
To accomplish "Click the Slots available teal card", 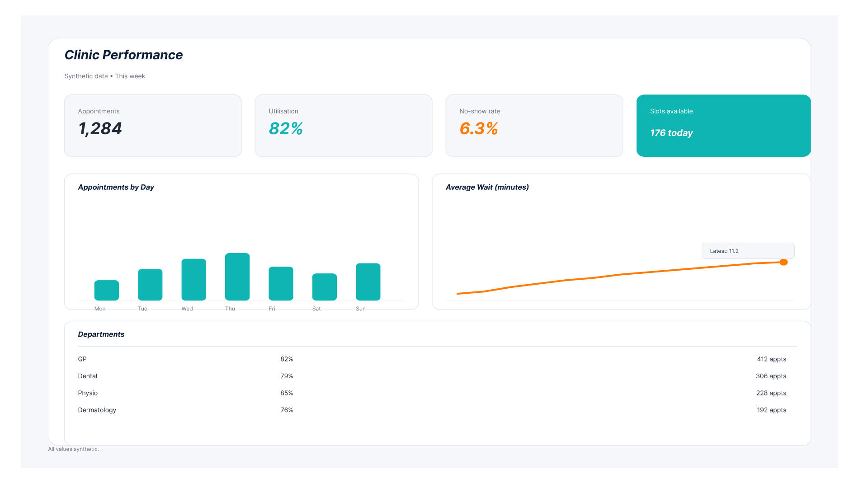I will [x=723, y=126].
